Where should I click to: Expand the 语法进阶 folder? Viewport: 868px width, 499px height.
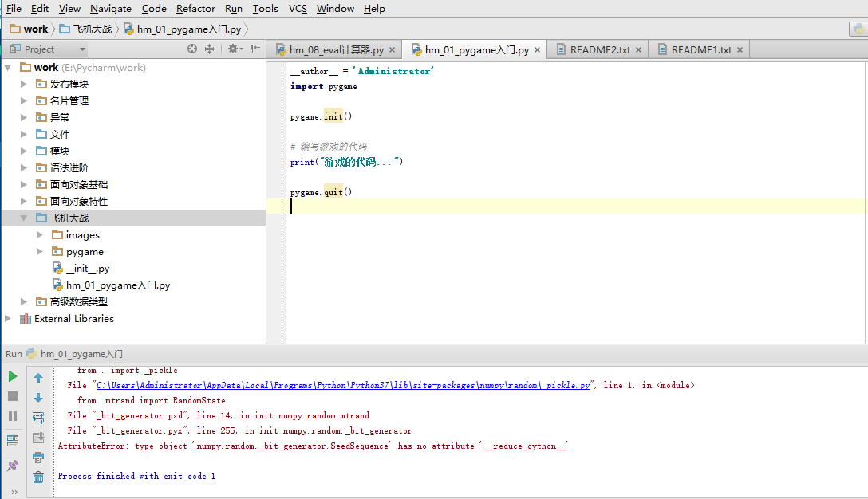pos(23,167)
